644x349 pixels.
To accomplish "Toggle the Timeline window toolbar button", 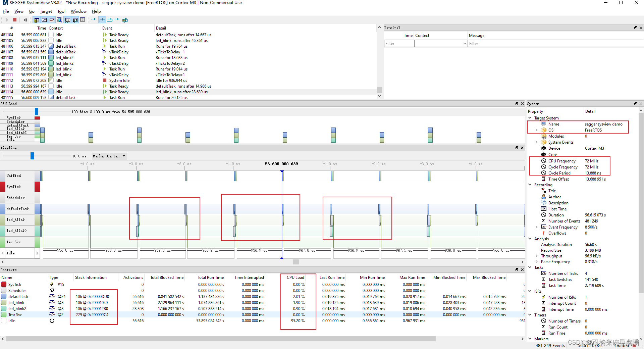I will (44, 20).
